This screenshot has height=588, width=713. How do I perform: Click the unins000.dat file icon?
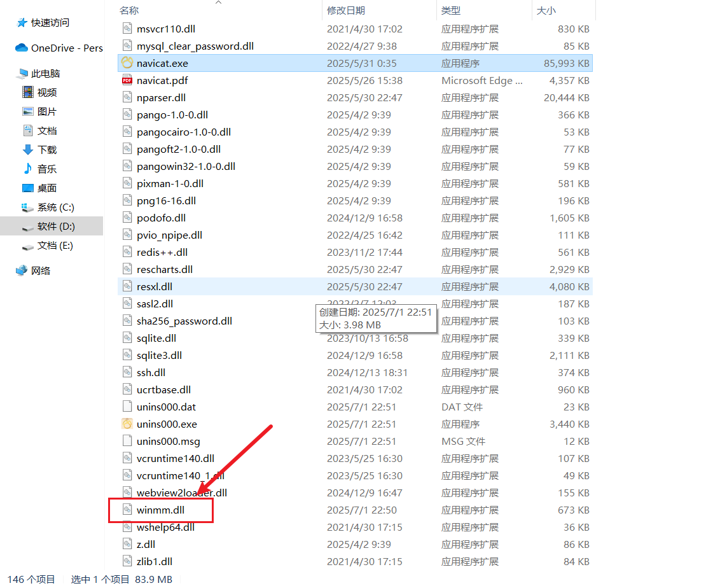(127, 407)
